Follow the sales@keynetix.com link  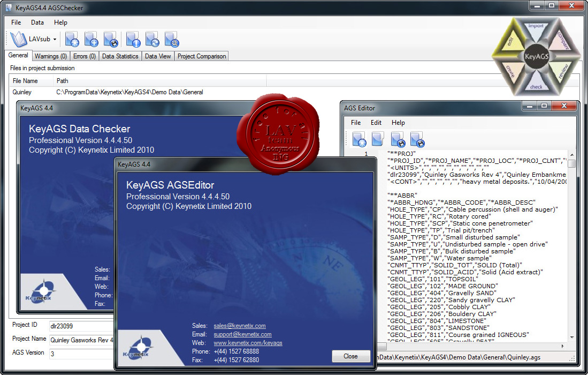(240, 326)
